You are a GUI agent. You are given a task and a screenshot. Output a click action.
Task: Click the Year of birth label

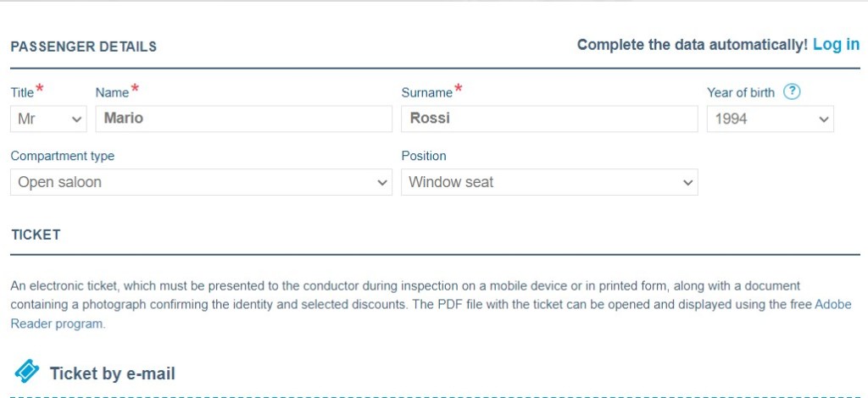pyautogui.click(x=740, y=93)
